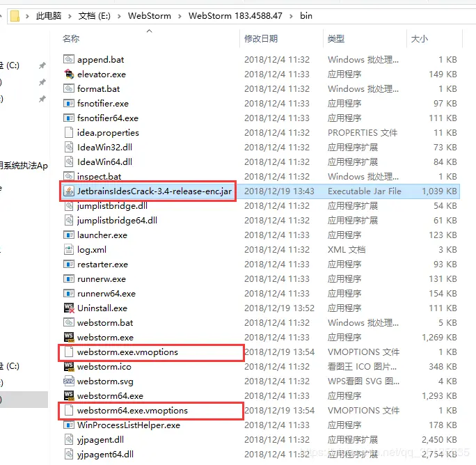The image size is (476, 465).
Task: Select the runnerw.exe icon
Action: (x=69, y=278)
